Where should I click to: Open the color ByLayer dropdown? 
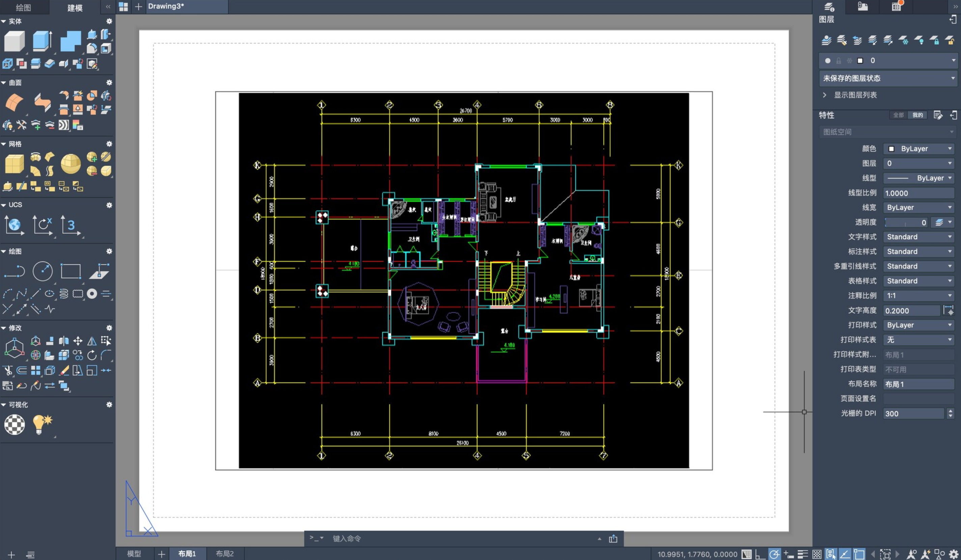tap(919, 149)
